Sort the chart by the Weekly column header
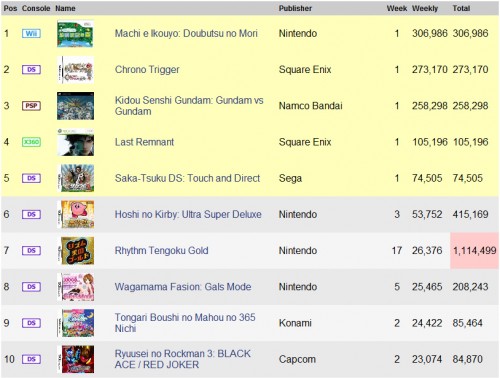Image resolution: width=500 pixels, height=378 pixels. pos(425,8)
